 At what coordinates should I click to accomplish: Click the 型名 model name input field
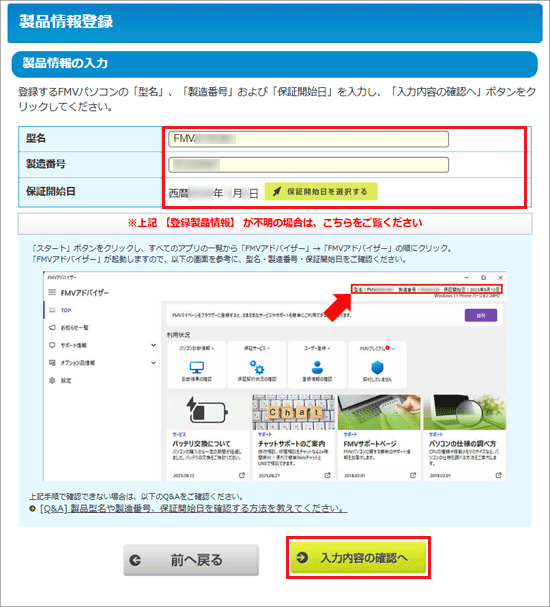308,139
